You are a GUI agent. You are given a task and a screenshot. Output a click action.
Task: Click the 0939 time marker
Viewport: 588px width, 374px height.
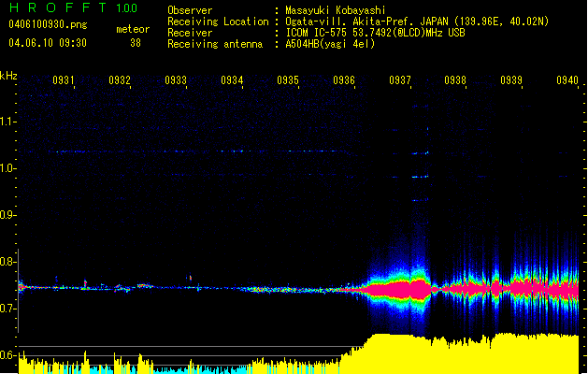click(511, 80)
